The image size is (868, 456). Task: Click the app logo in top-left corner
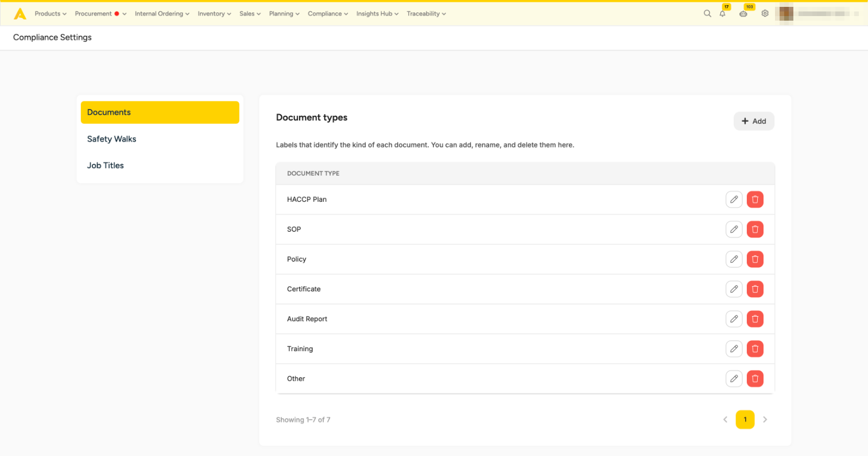click(20, 14)
